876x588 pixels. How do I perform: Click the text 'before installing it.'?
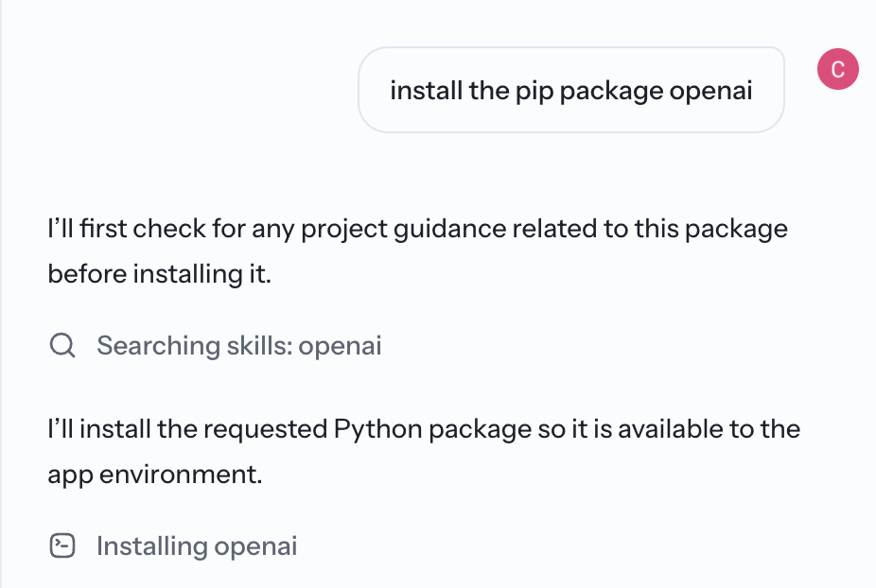[x=159, y=274]
